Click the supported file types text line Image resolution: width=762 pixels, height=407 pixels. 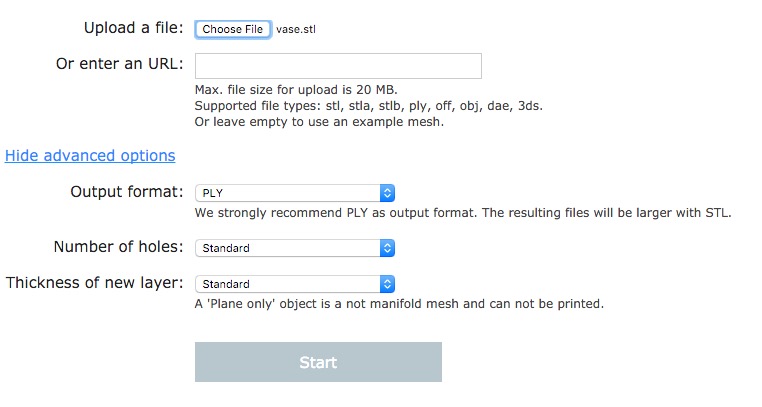(369, 106)
